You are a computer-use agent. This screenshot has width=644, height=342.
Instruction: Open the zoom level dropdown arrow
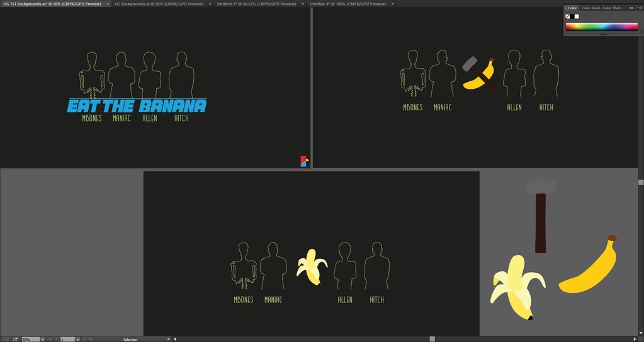point(42,339)
